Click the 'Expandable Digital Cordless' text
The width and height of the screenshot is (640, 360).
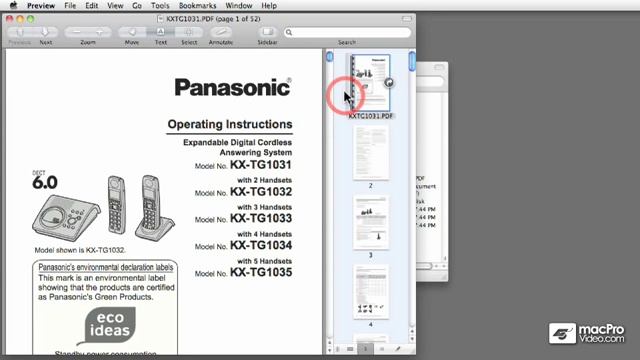click(x=238, y=142)
